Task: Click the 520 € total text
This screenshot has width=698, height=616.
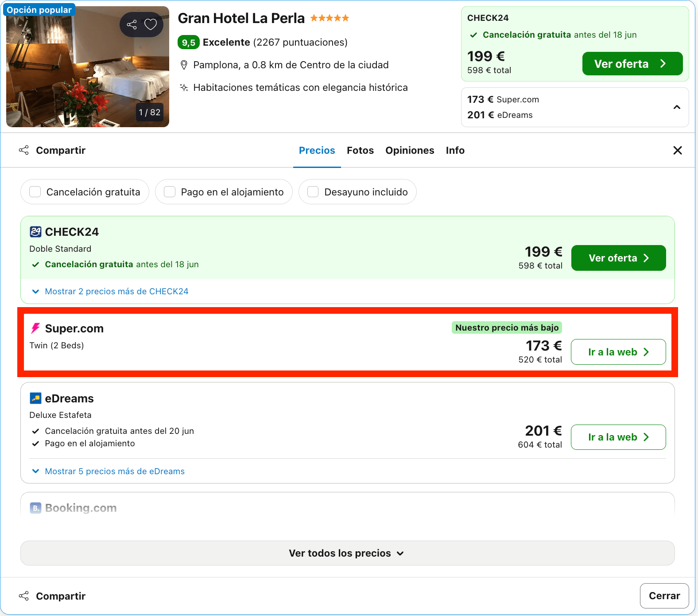Action: 540,359
